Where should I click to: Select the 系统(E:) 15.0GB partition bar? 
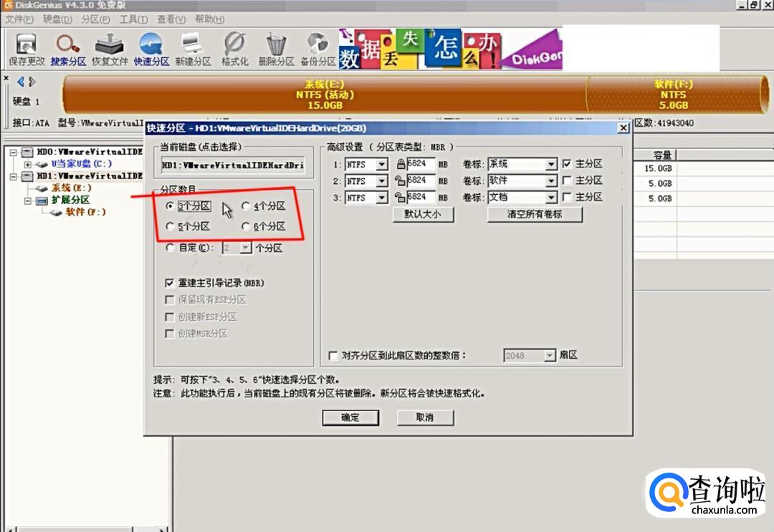pyautogui.click(x=325, y=95)
